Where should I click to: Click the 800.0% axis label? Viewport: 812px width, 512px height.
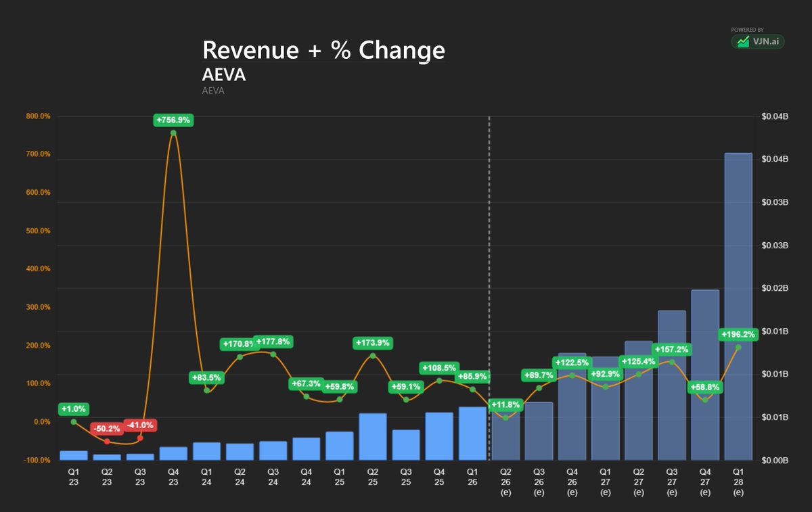pyautogui.click(x=38, y=116)
